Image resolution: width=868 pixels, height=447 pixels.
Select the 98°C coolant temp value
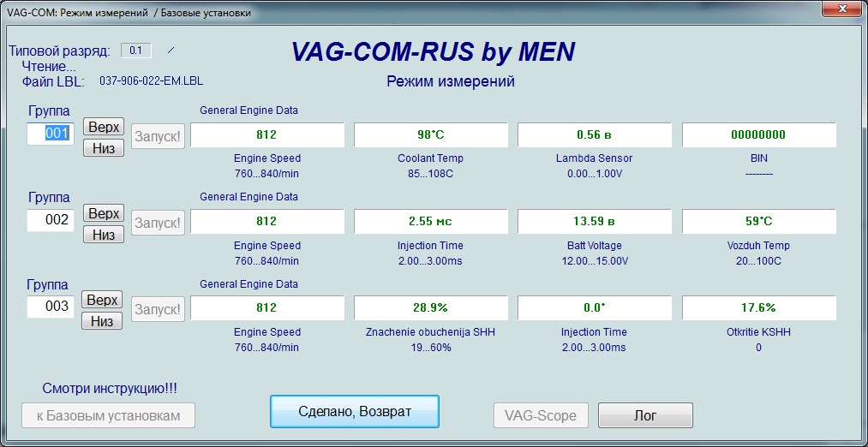(x=431, y=135)
